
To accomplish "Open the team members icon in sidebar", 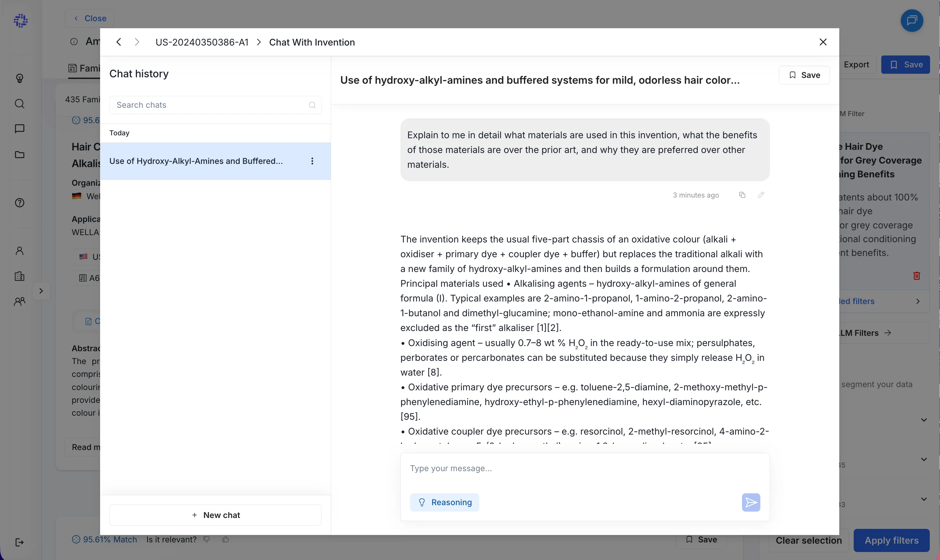I will 20,301.
